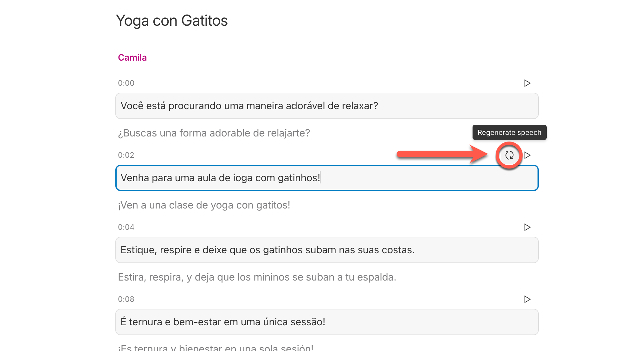The height and width of the screenshot is (351, 644).
Task: Click the Regenerate speech tooltip
Action: pyautogui.click(x=509, y=132)
